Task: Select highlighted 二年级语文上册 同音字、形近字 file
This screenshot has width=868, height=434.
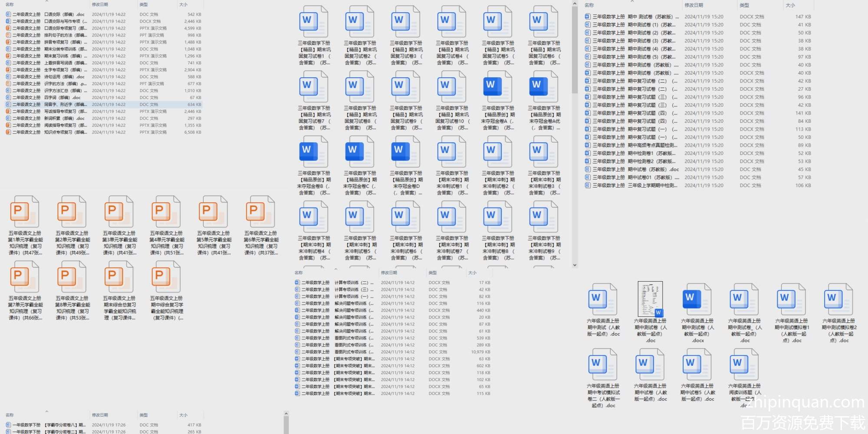Action: coord(65,105)
